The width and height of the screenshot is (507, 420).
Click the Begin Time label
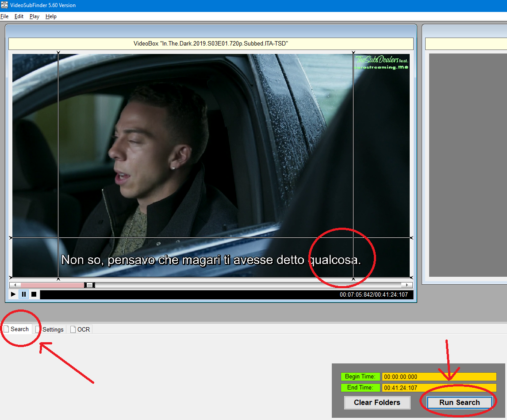pyautogui.click(x=360, y=377)
